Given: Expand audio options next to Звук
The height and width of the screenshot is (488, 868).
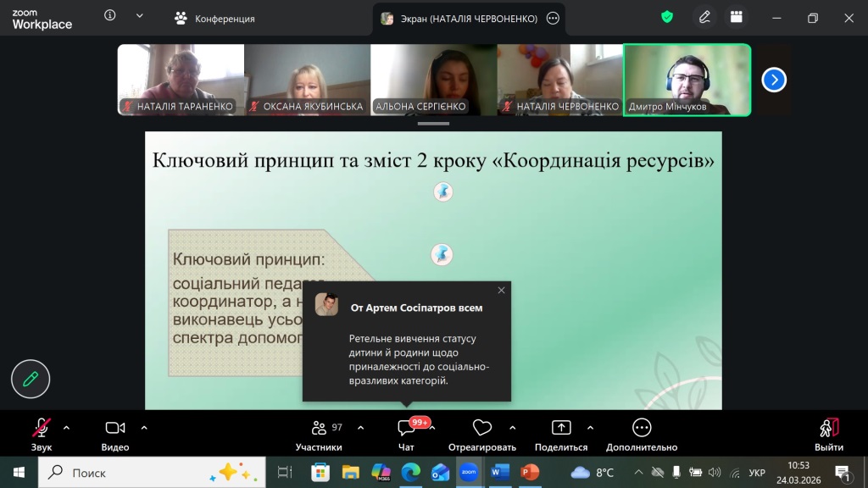Looking at the screenshot, I should (x=67, y=428).
